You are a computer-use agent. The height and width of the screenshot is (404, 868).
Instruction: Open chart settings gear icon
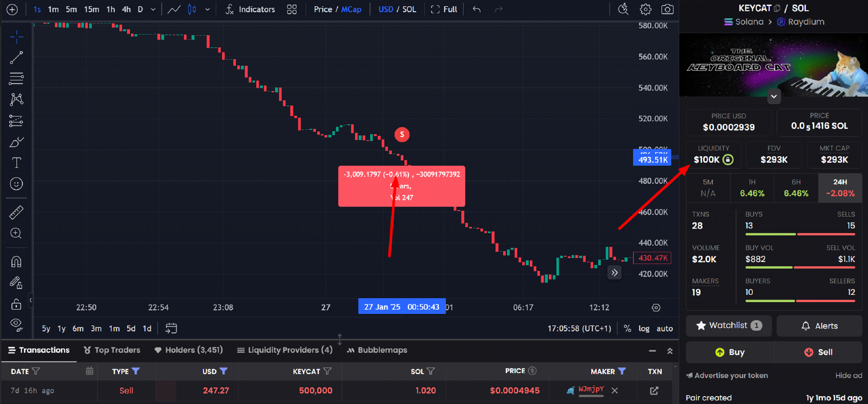coord(645,9)
